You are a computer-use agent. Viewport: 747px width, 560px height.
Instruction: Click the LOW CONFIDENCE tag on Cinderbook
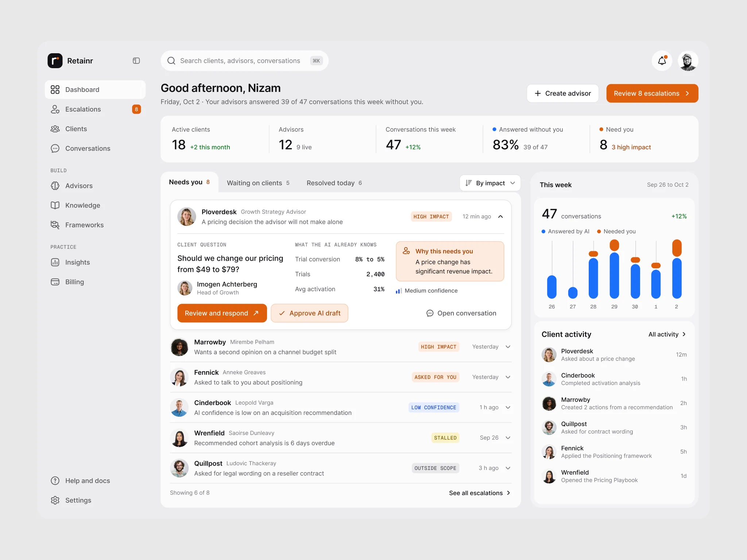[x=434, y=407]
